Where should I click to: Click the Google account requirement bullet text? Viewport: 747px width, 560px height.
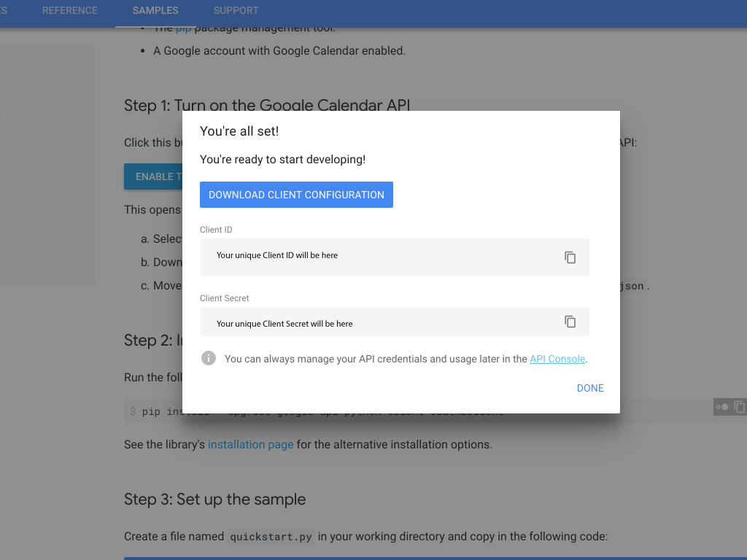(279, 51)
